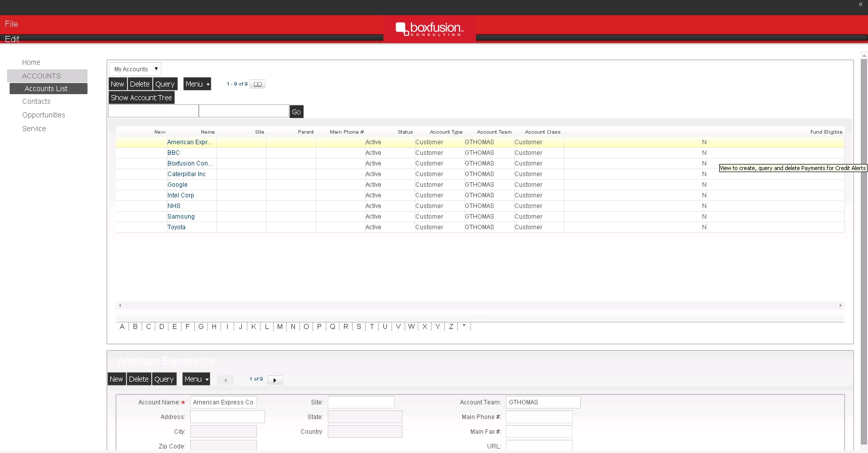Image resolution: width=868 pixels, height=453 pixels.
Task: Click Active status in Toyota row
Action: (373, 227)
